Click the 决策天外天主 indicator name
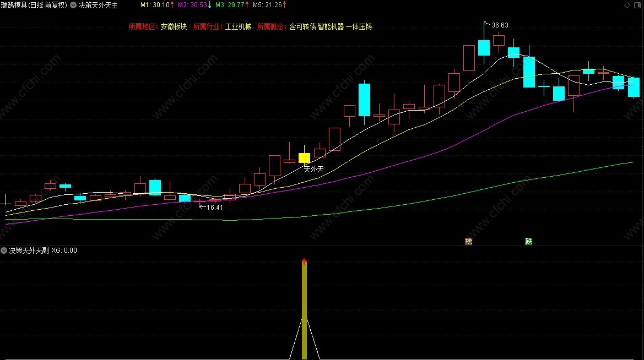The image size is (644, 360). [x=98, y=5]
